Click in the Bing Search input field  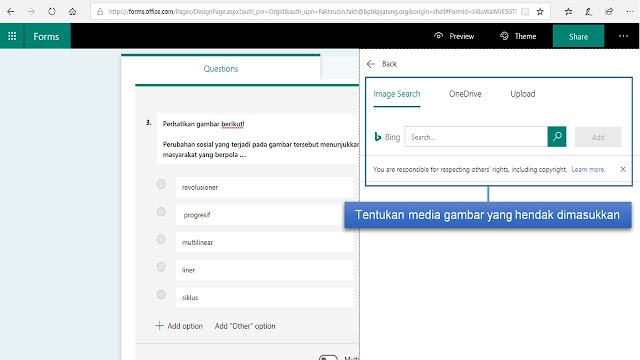[x=476, y=137]
